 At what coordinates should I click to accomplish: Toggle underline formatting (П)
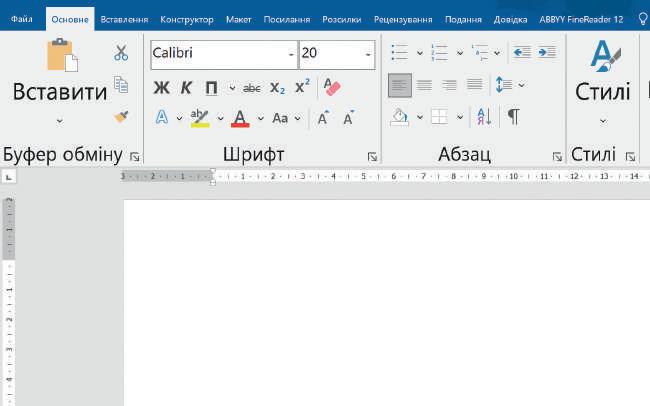click(211, 88)
